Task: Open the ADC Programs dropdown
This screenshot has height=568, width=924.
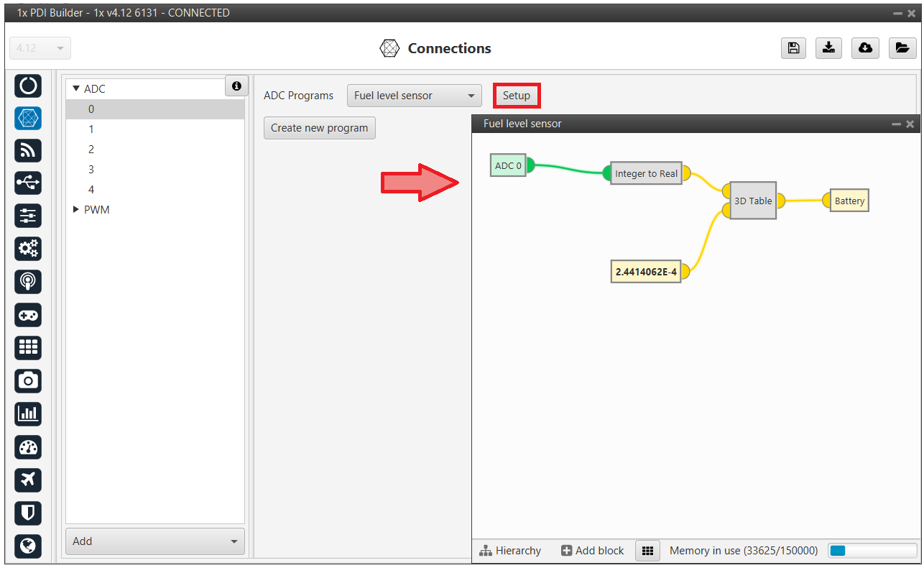Action: 414,96
